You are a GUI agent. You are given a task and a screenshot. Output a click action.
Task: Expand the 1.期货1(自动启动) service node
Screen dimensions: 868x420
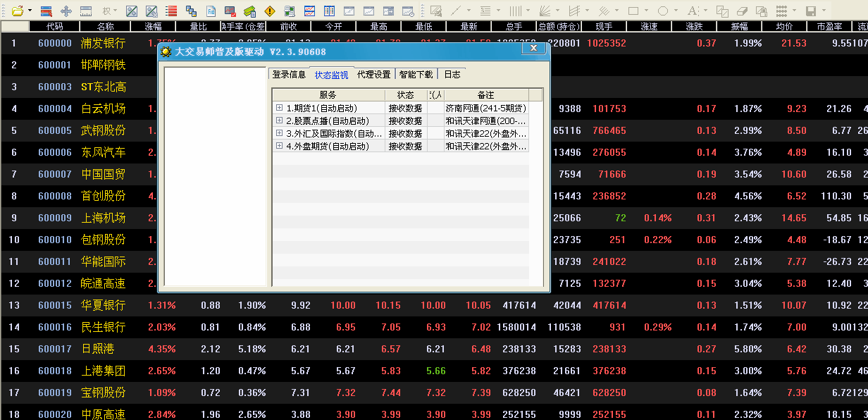(279, 108)
